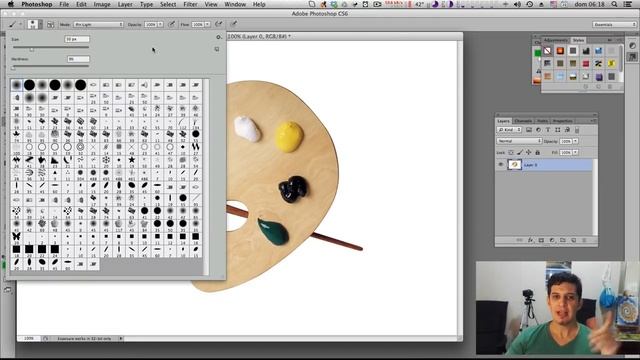Open the Opacity slider arrow in options bar
The image size is (640, 360).
[x=160, y=24]
